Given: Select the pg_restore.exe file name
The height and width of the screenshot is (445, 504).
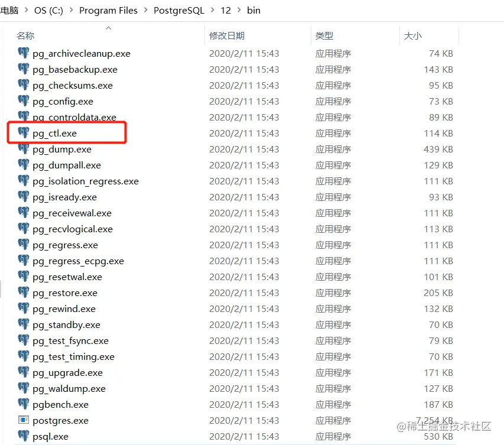Looking at the screenshot, I should [x=65, y=293].
